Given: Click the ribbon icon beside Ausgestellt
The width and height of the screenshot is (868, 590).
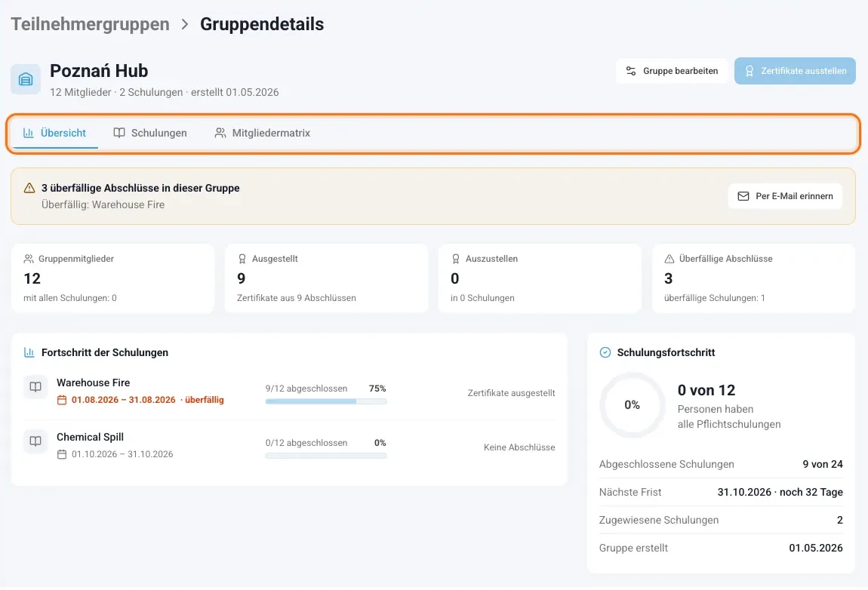Looking at the screenshot, I should click(x=242, y=259).
